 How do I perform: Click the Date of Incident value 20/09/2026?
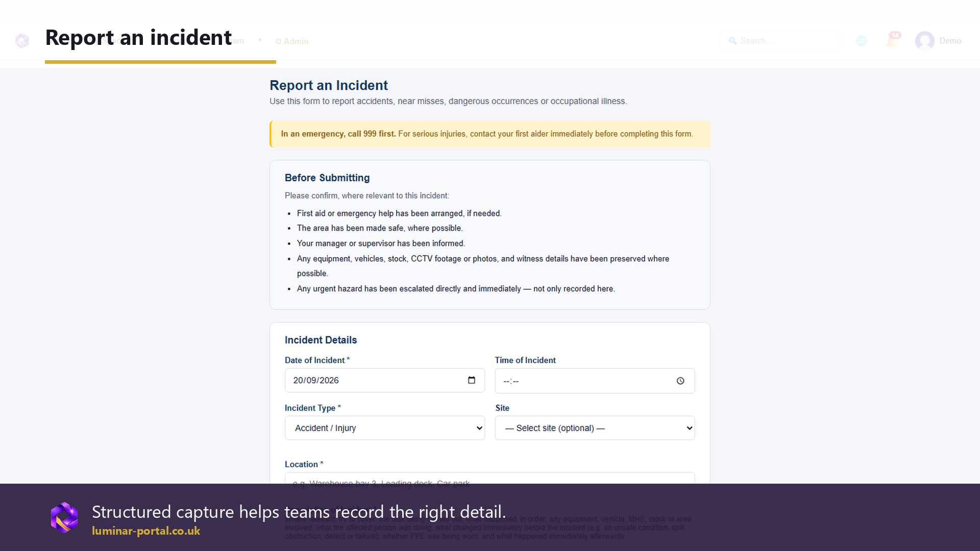click(x=316, y=380)
